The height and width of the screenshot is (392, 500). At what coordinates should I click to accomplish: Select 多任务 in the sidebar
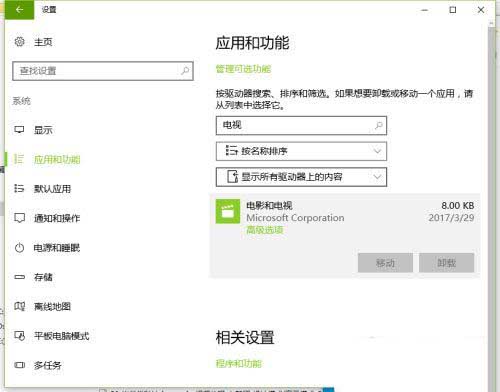coord(48,365)
